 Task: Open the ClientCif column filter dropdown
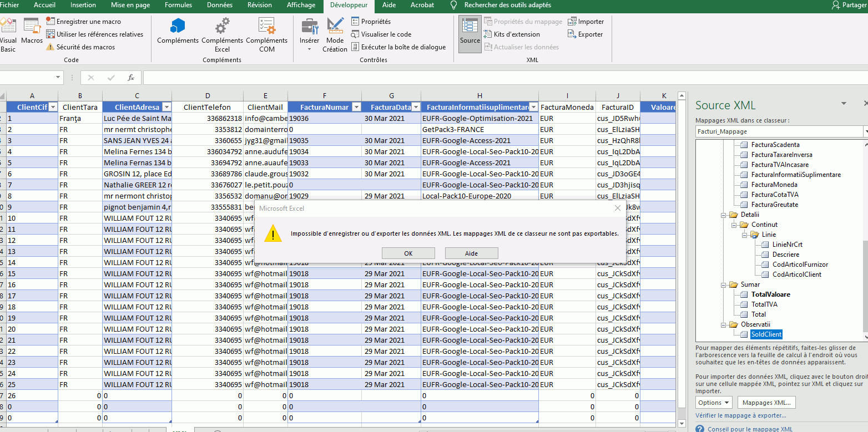point(53,107)
